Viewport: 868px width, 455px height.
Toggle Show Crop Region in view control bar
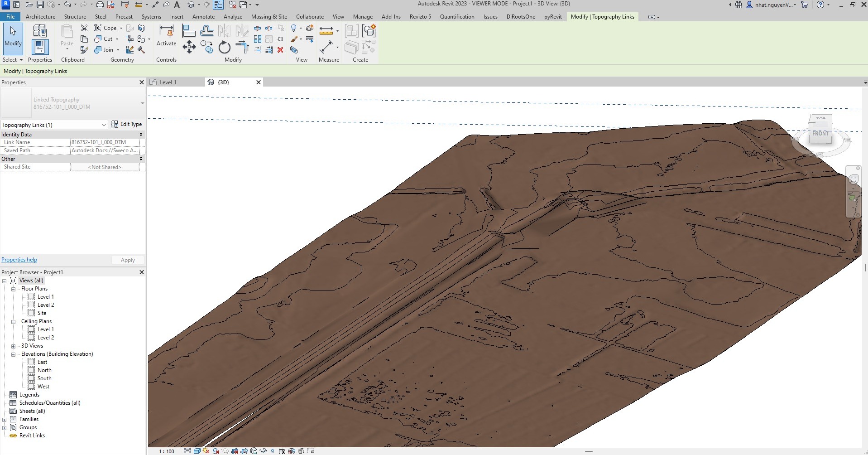(x=244, y=451)
